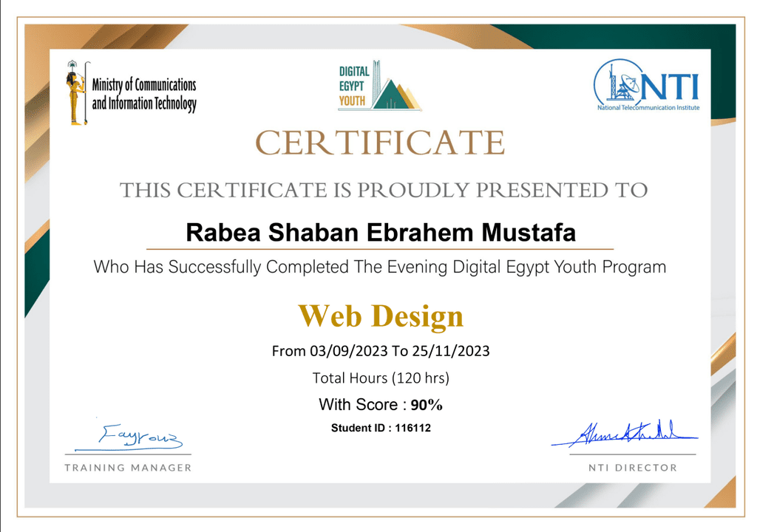Click 'Ministry of Communications and Information Technology' text
The width and height of the screenshot is (757, 532).
tap(144, 94)
